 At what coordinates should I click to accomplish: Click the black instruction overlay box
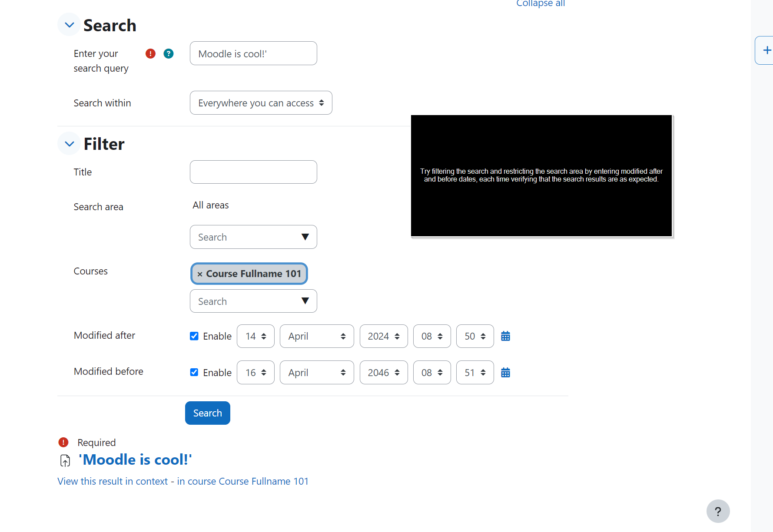click(541, 176)
